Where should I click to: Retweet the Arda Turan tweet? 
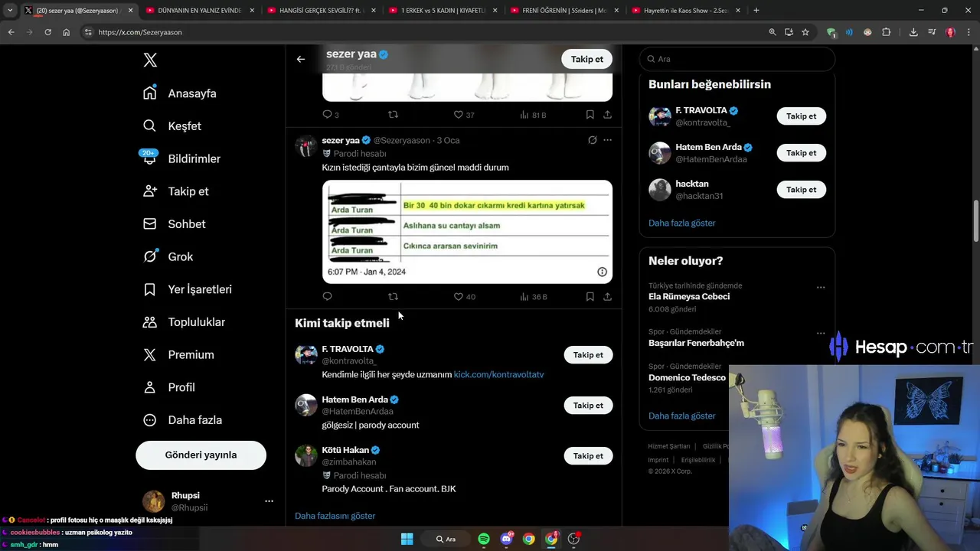(x=393, y=296)
